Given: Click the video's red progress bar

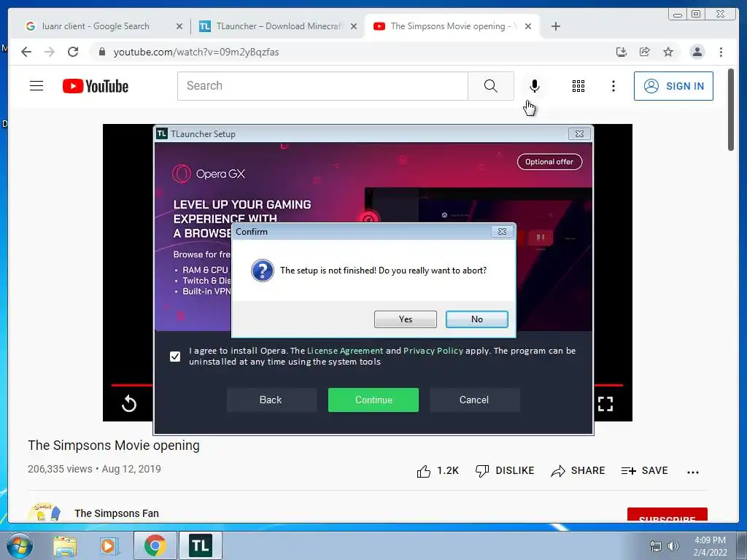Looking at the screenshot, I should coord(132,385).
